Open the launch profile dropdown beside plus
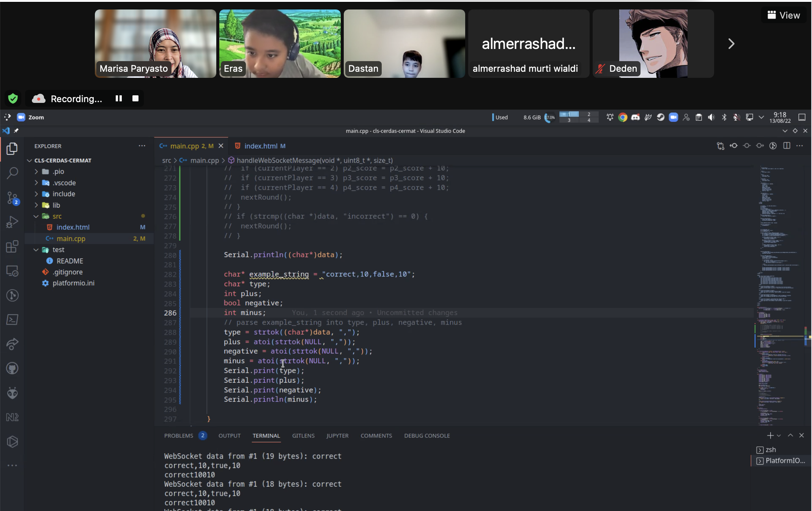 779,436
